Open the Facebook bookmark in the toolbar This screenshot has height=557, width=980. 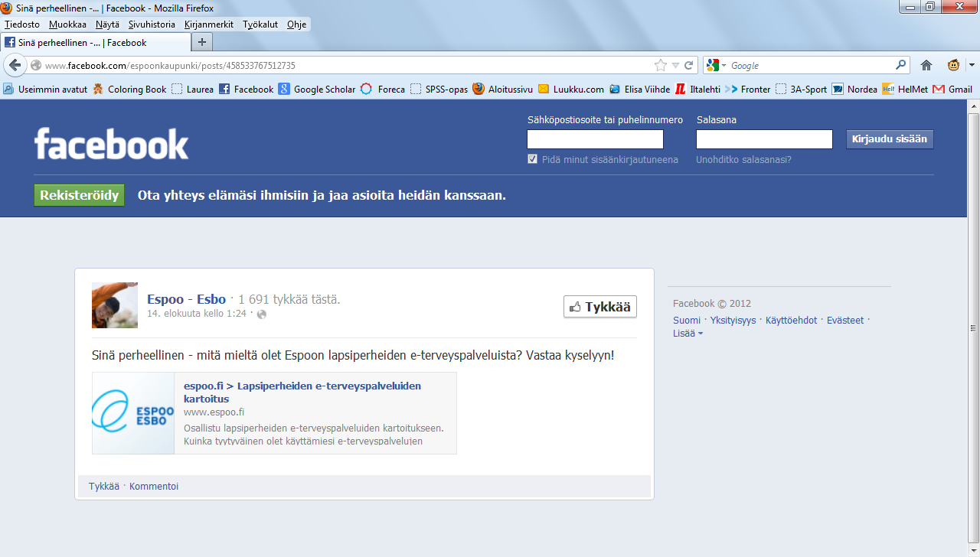coord(247,89)
